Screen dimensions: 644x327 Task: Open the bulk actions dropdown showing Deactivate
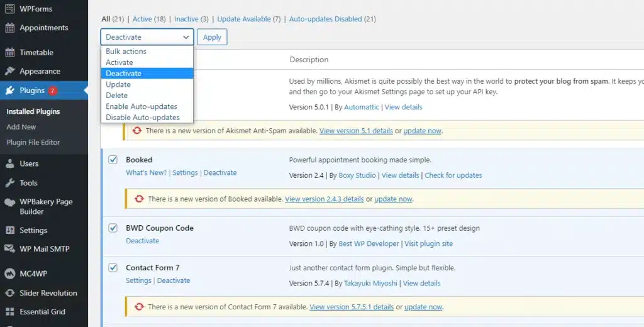pos(147,37)
